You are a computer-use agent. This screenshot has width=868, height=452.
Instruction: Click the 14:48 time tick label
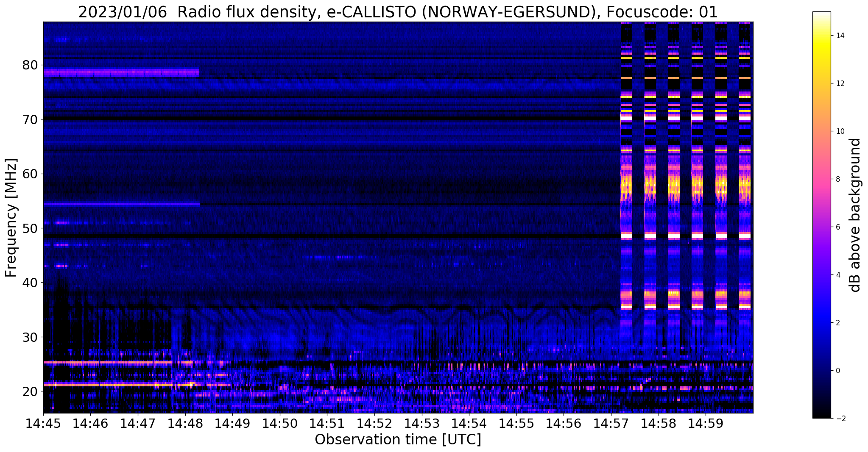pos(185,423)
